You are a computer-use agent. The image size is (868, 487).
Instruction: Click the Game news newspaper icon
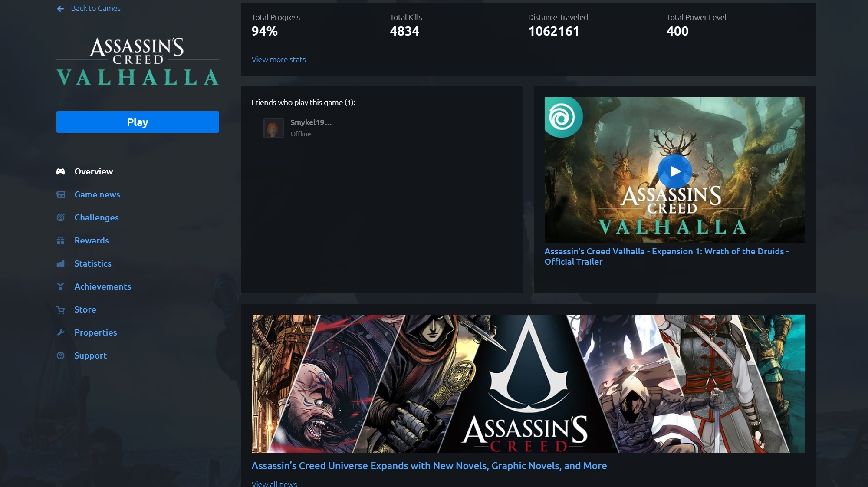pos(61,194)
